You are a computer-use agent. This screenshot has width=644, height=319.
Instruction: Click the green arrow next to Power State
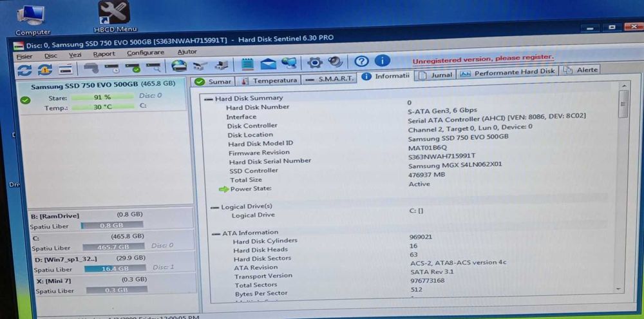point(223,189)
